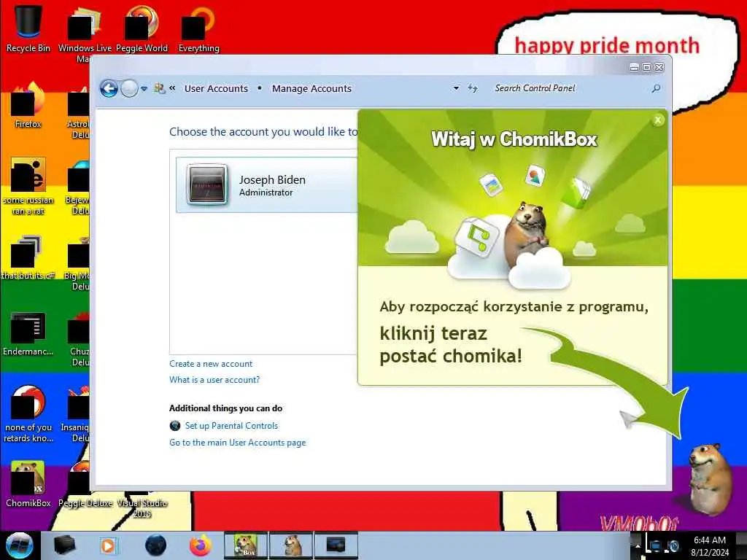
Task: Open the 'some russian ran a rat' desktop icon
Action: point(28,187)
